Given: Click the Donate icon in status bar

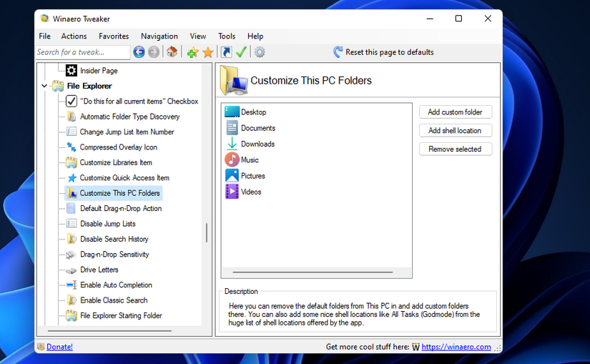Looking at the screenshot, I should click(41, 347).
